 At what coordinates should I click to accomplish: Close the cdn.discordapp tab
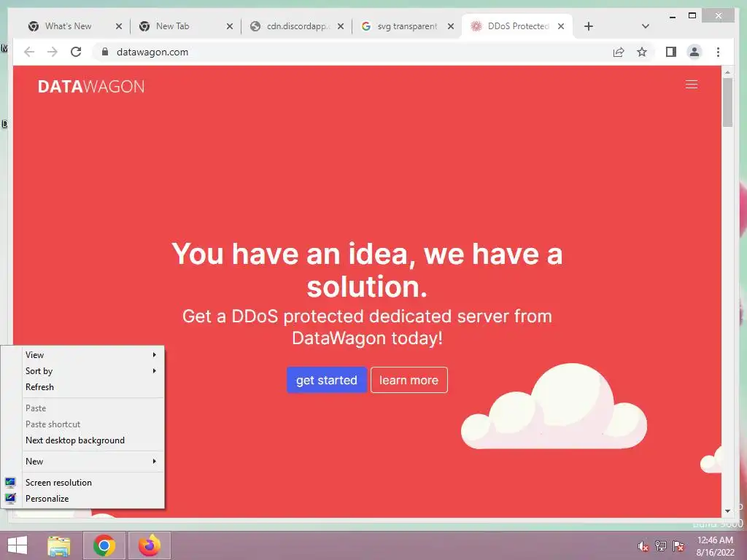point(341,26)
